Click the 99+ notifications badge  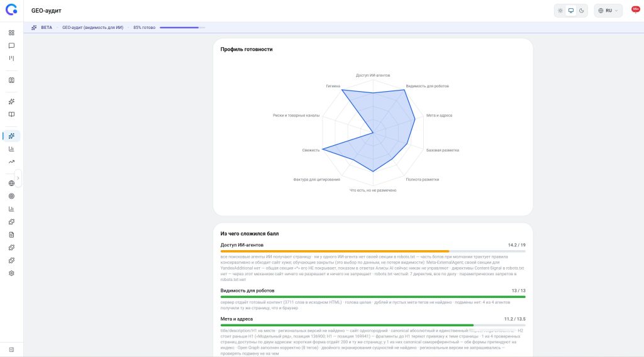pyautogui.click(x=635, y=9)
